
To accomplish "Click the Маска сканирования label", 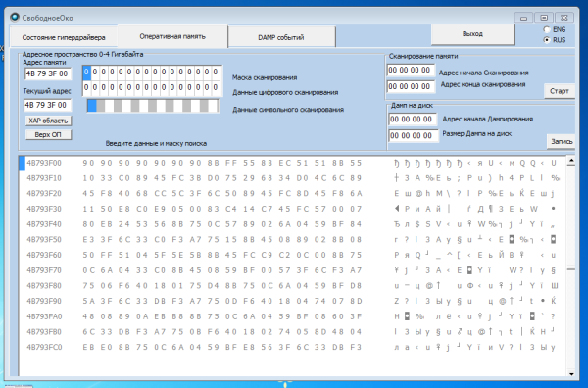I will tap(265, 77).
